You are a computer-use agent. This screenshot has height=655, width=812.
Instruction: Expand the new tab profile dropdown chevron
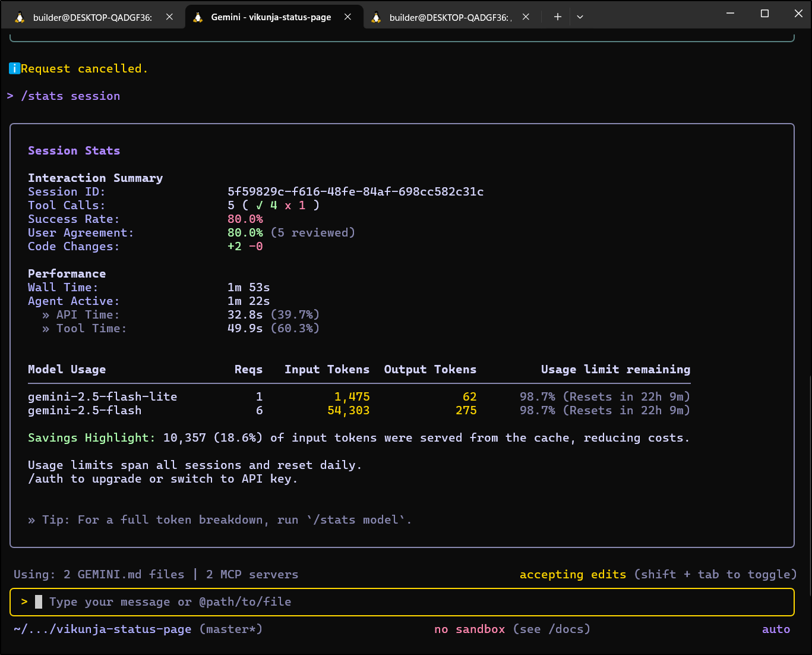580,17
